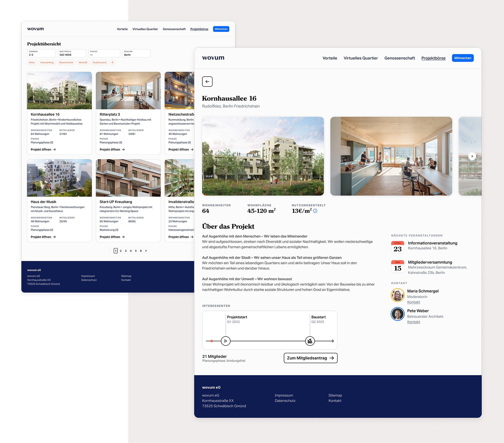The width and height of the screenshot is (504, 443).
Task: Disable the #co2neutral filter tag
Action: [99, 62]
